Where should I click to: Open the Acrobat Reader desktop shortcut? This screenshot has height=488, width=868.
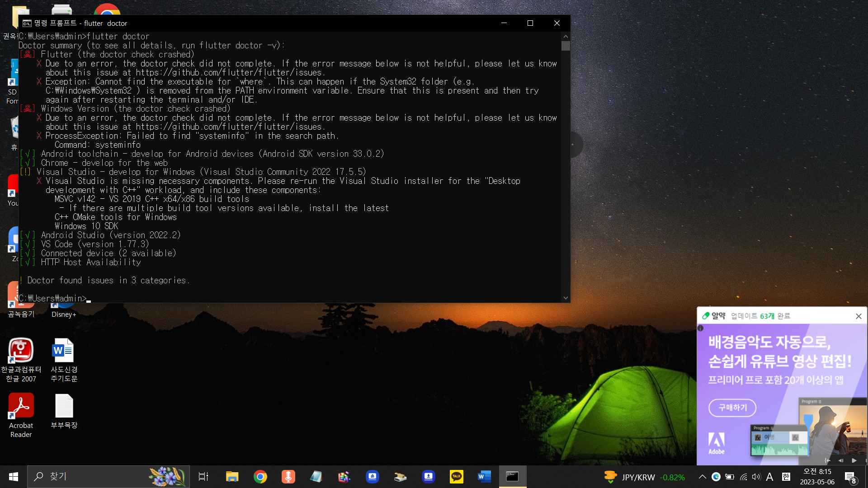21,416
